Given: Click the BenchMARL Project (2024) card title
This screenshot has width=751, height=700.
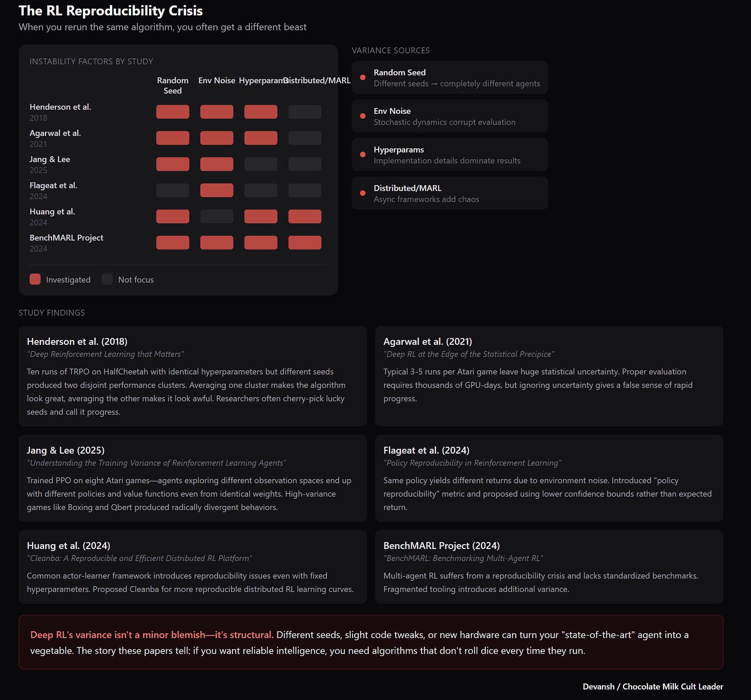Looking at the screenshot, I should click(441, 546).
